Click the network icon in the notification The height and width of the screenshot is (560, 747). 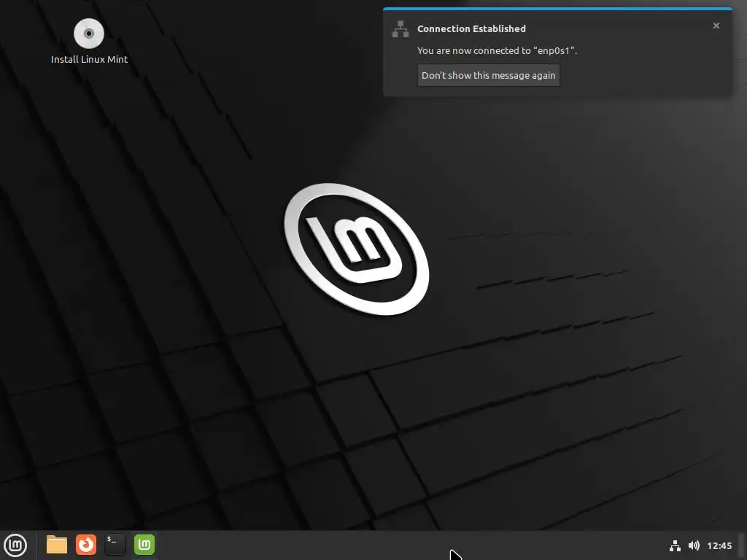point(400,29)
